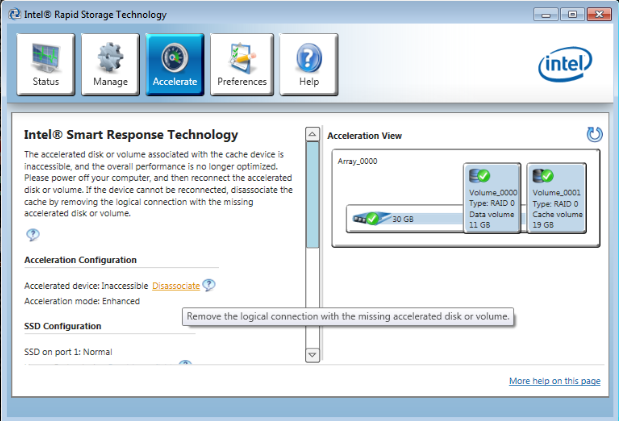Click the Accelerated device: Inaccessible text
The height and width of the screenshot is (421, 619).
[x=86, y=286]
